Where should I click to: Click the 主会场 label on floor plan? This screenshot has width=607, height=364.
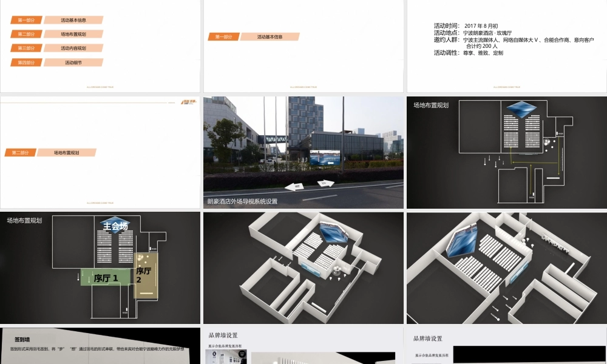click(115, 226)
